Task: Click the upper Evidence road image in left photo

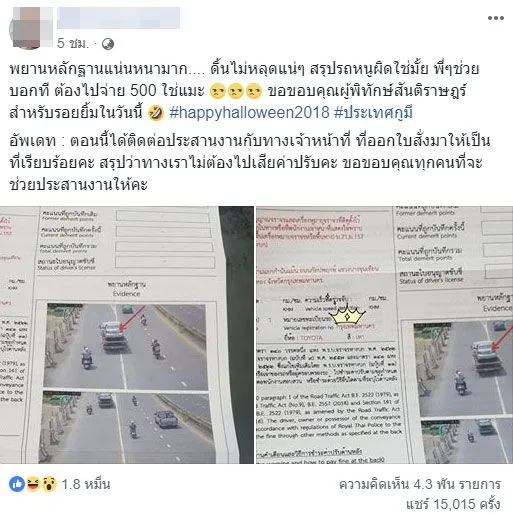Action: pyautogui.click(x=125, y=346)
